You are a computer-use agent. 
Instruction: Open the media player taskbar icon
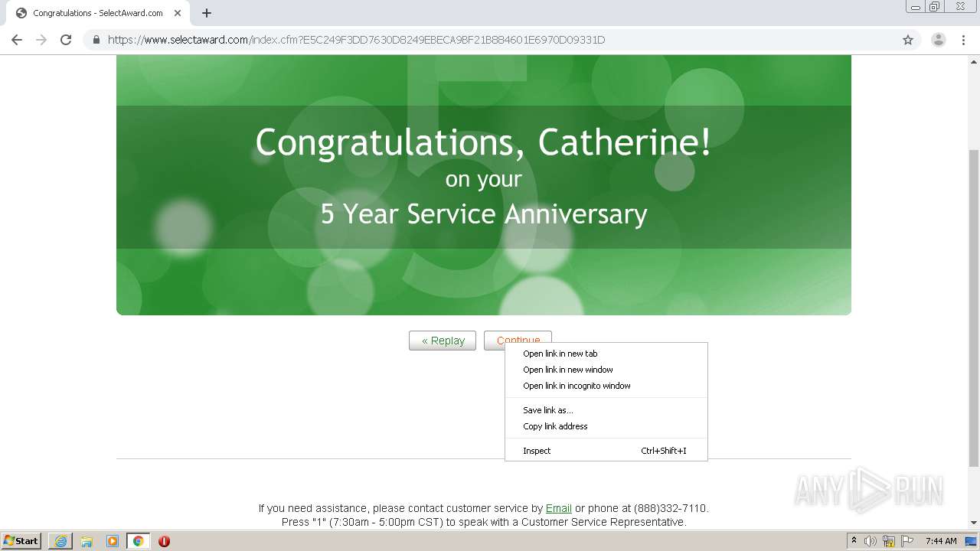coord(113,541)
